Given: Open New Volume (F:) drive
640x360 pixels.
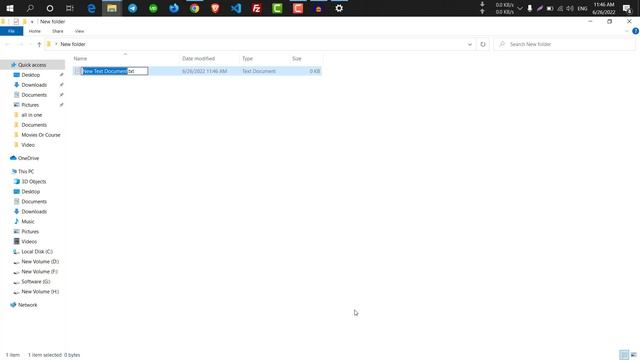Looking at the screenshot, I should pyautogui.click(x=39, y=271).
